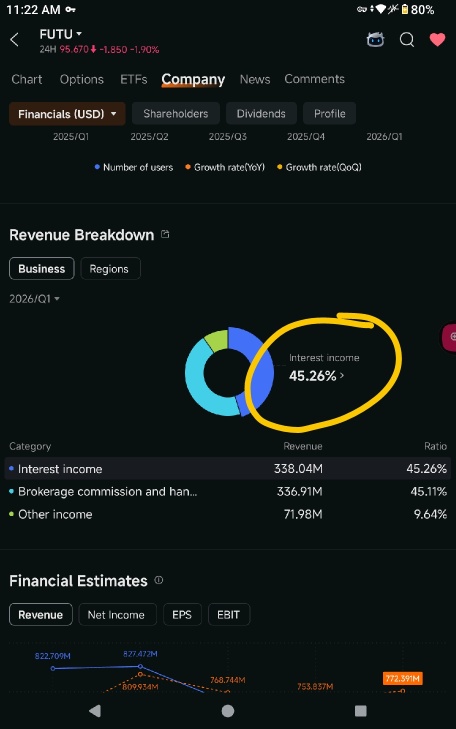Tap the Android back navigation button
The image size is (456, 729).
point(95,710)
